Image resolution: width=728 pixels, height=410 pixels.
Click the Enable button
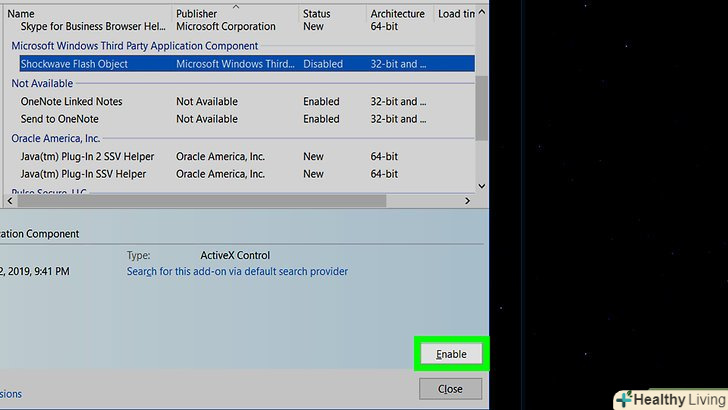click(450, 354)
